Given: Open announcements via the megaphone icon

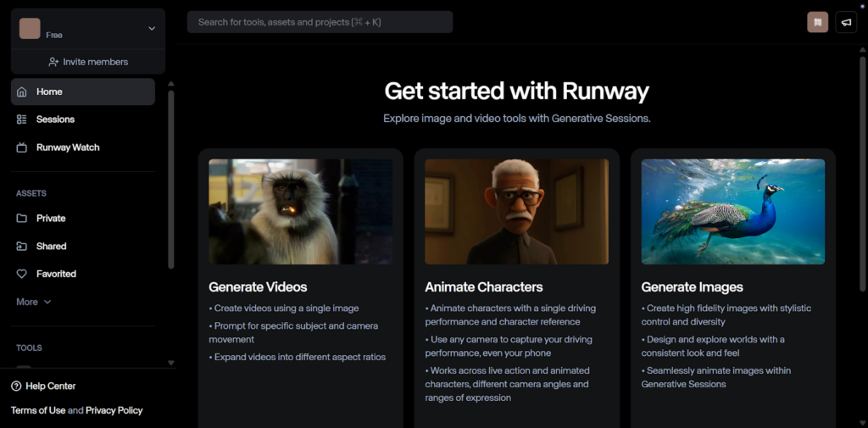Looking at the screenshot, I should tap(846, 22).
